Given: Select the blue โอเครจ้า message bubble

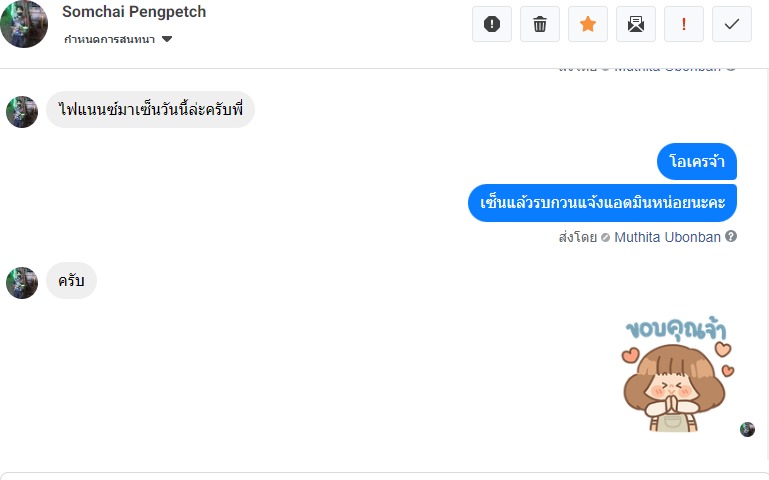Looking at the screenshot, I should click(x=697, y=162).
